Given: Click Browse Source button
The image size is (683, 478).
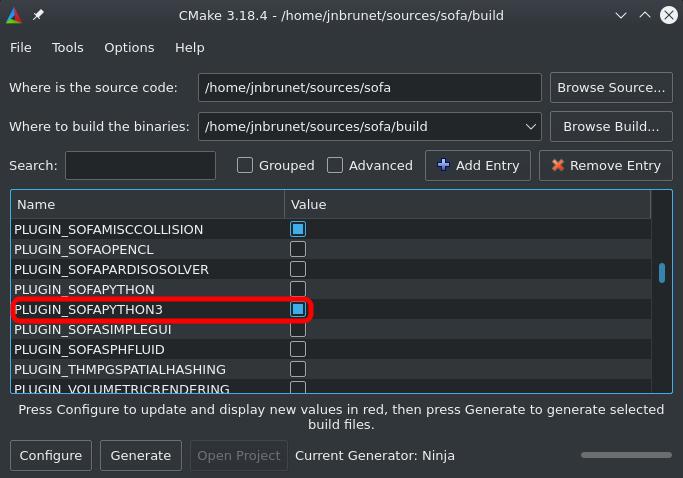Looking at the screenshot, I should pos(611,88).
